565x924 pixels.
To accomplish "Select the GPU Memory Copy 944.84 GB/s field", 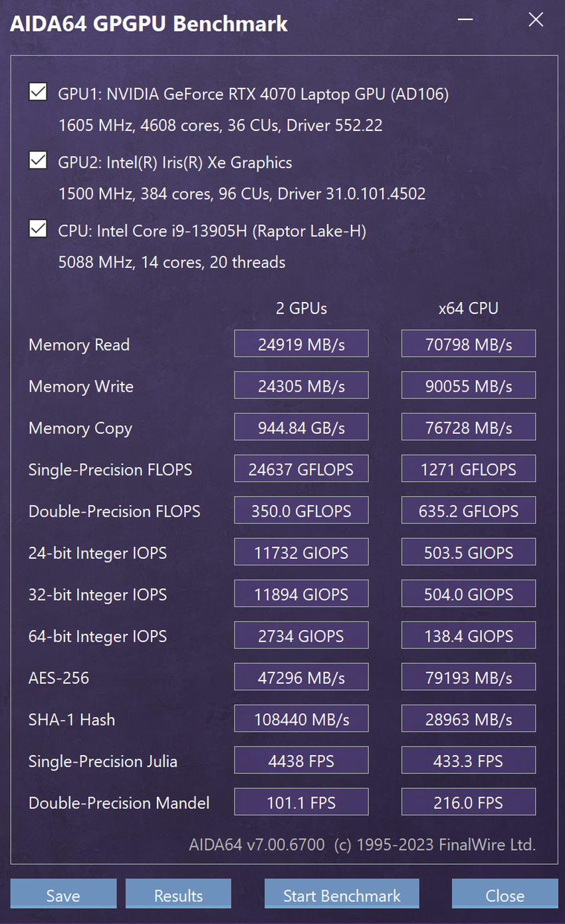I will 301,427.
